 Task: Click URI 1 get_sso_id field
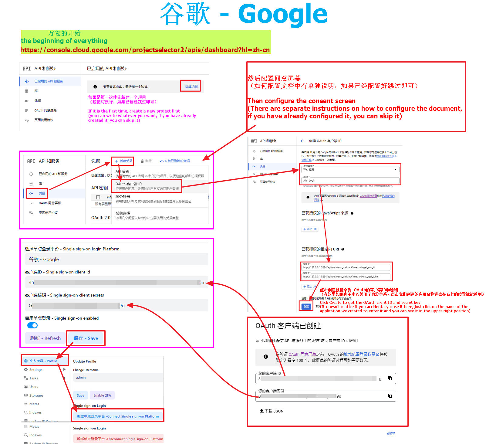point(346,267)
